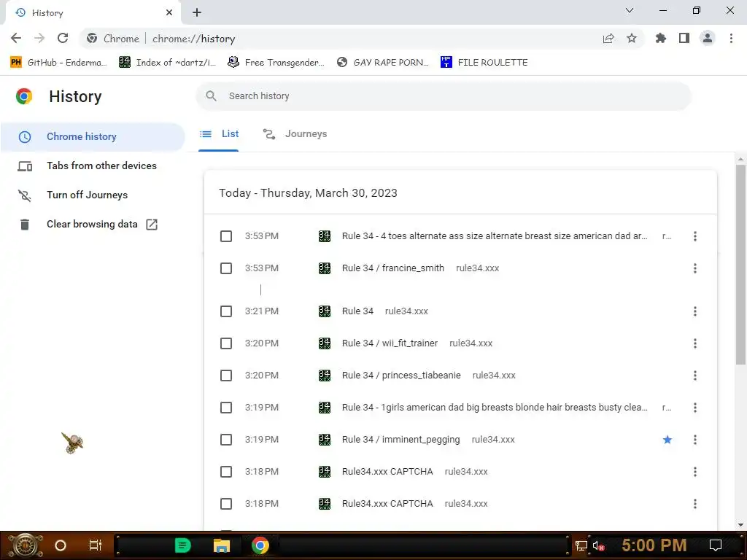The height and width of the screenshot is (560, 747).
Task: Check the box for the imminent_pegging entry
Action: tap(226, 440)
